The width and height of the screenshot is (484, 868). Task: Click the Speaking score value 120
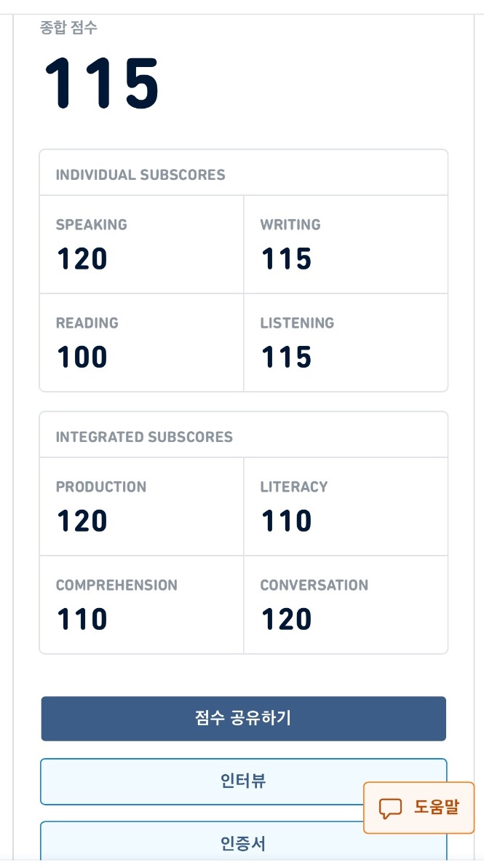[82, 259]
